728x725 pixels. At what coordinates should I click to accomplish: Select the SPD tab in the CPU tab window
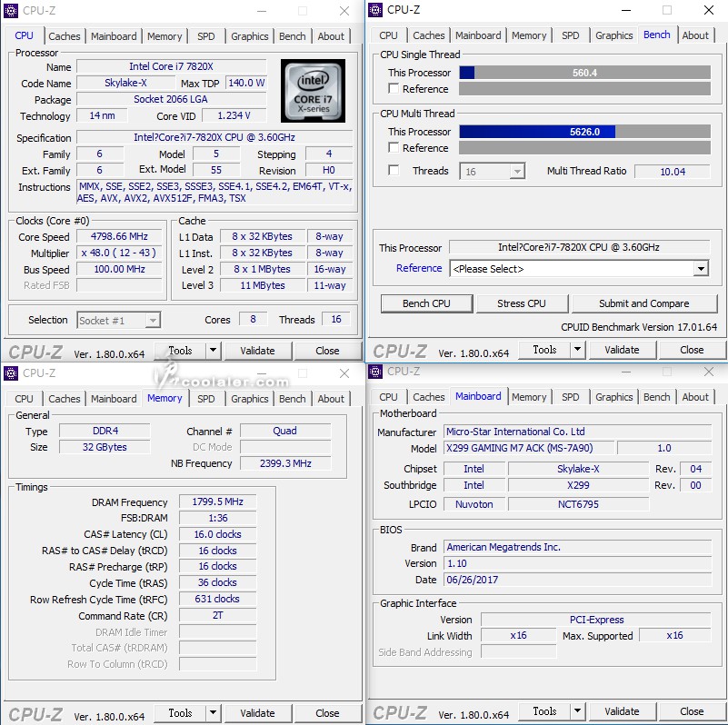(x=206, y=36)
